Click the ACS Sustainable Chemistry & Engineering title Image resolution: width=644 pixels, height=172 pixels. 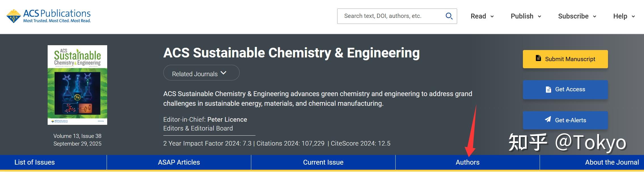pos(292,53)
